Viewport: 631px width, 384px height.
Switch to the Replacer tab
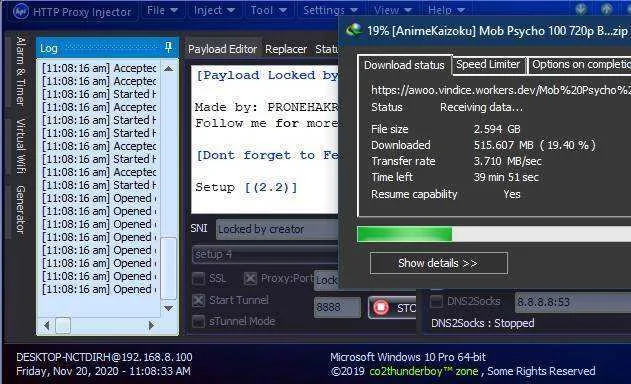286,49
